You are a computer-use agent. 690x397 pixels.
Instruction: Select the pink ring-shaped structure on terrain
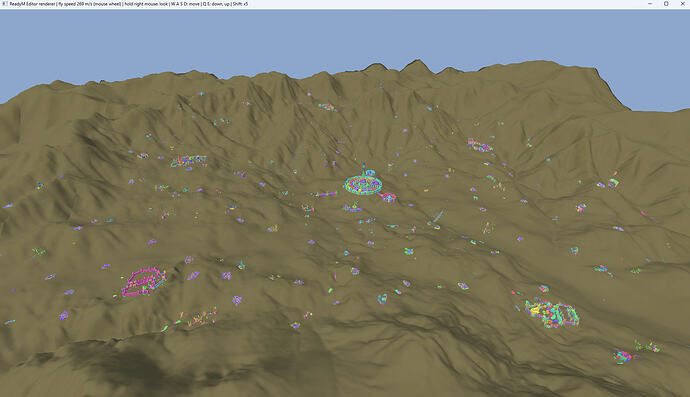click(x=144, y=282)
